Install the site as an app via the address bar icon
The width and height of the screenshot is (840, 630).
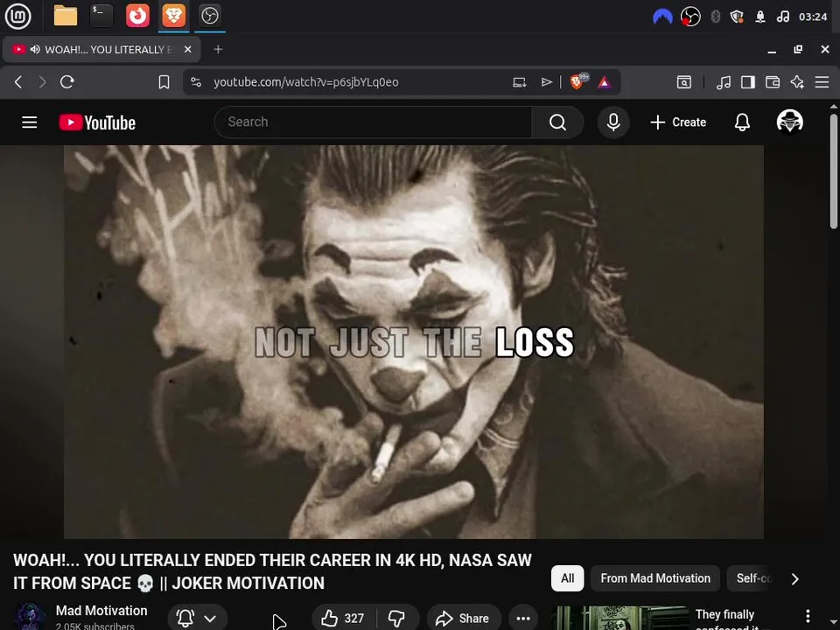tap(520, 82)
